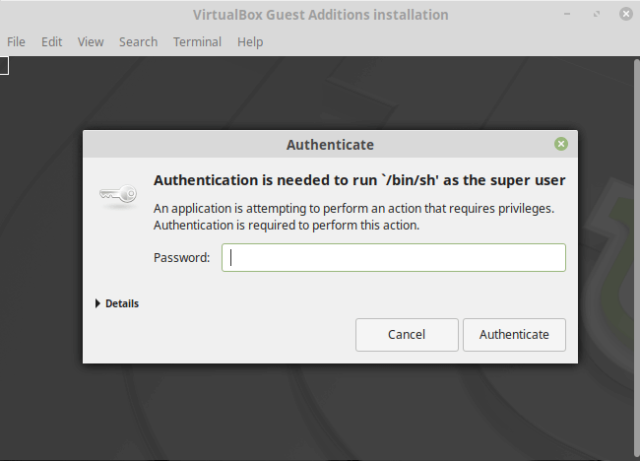The image size is (640, 461).
Task: Expand the Details disclosure triangle
Action: click(x=98, y=303)
